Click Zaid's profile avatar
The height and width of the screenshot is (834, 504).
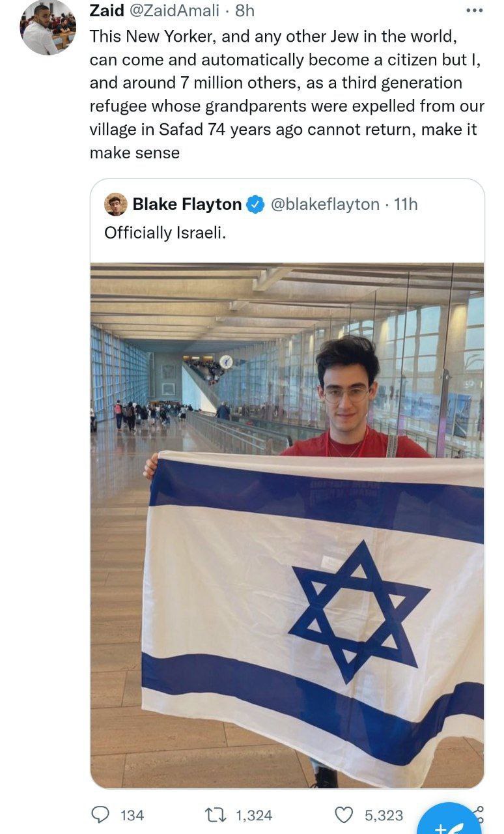pos(49,27)
